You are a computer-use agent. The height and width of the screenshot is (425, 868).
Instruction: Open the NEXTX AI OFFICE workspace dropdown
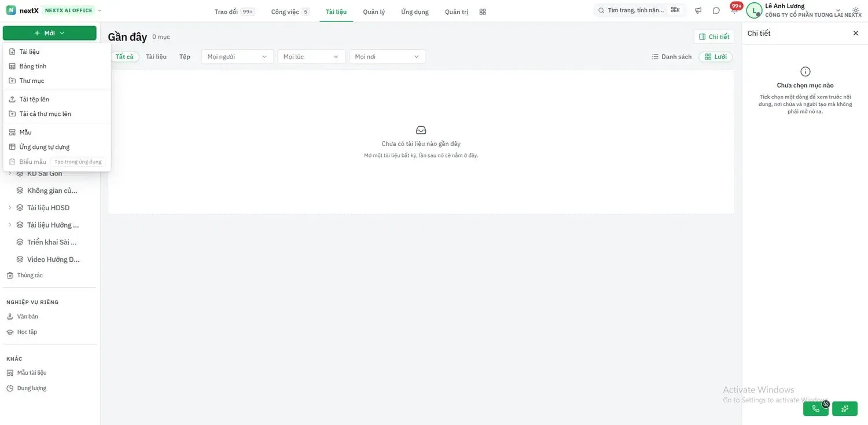(73, 10)
